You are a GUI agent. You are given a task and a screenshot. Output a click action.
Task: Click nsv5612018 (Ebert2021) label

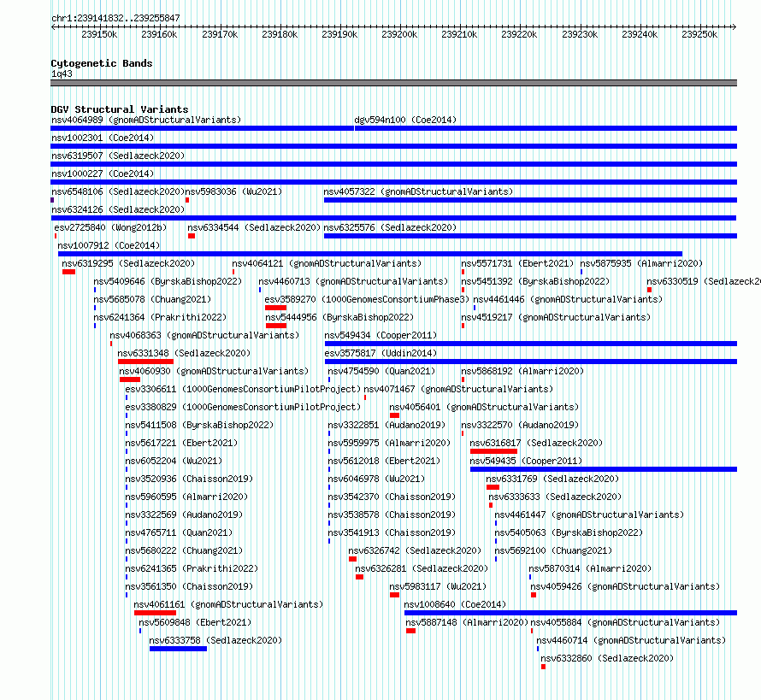(x=384, y=461)
